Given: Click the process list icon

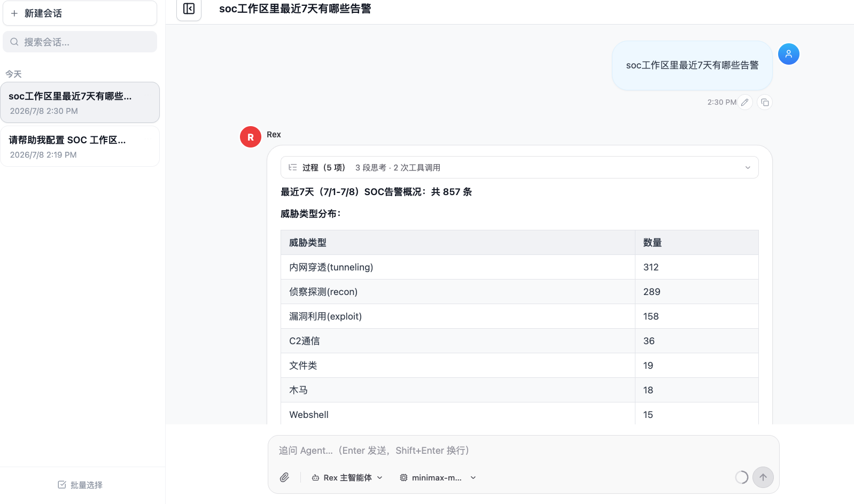Looking at the screenshot, I should pos(292,167).
